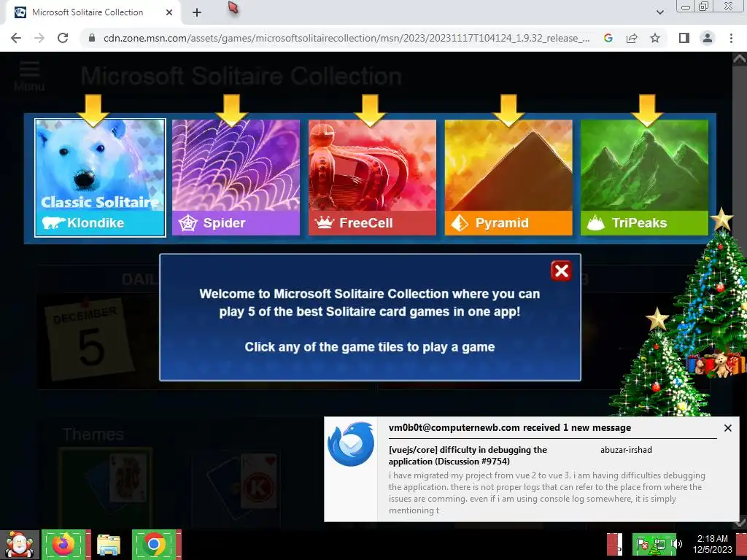747x560 pixels.
Task: Open the taskbar clock showing 2:18 AM
Action: [712, 544]
